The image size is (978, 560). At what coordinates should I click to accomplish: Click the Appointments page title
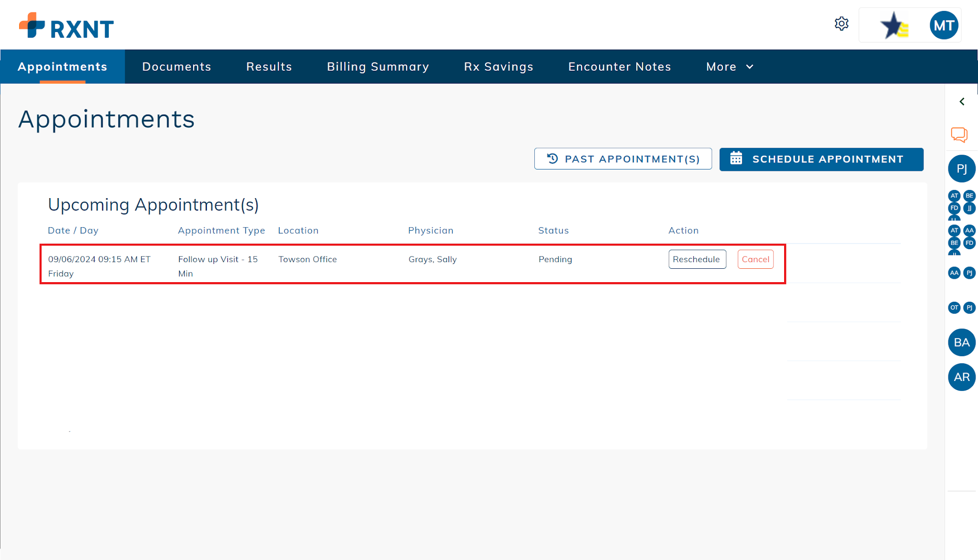(x=106, y=119)
